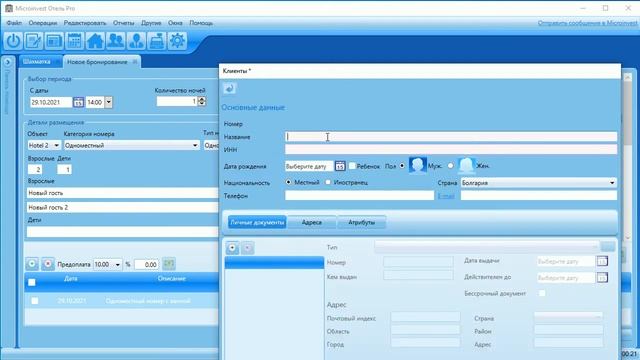Click the button beside Тип dropdown
Image resolution: width=640 pixels, height=360 pixels.
[x=608, y=247]
